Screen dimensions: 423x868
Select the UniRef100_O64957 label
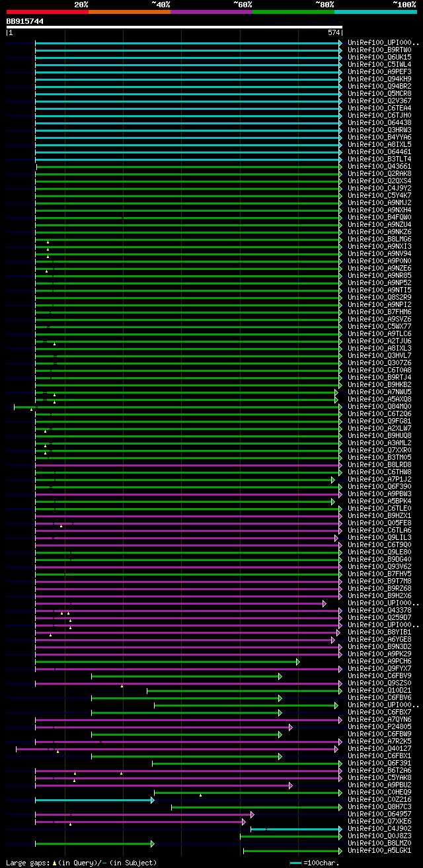click(379, 814)
